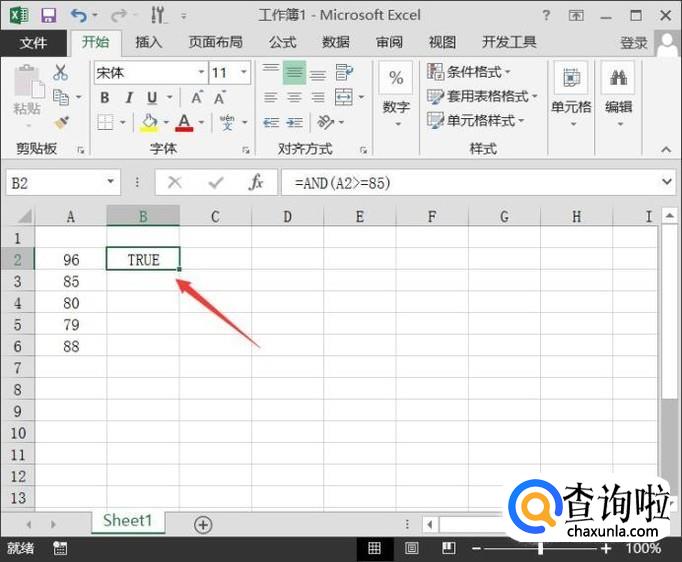Open the Number (数字) percent group

396,97
